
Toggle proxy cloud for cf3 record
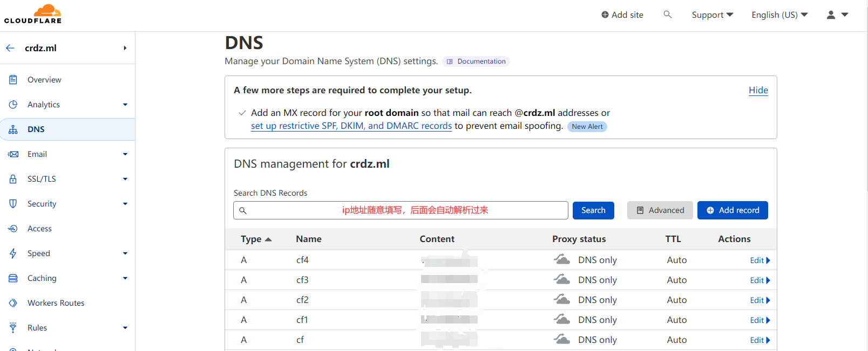562,280
